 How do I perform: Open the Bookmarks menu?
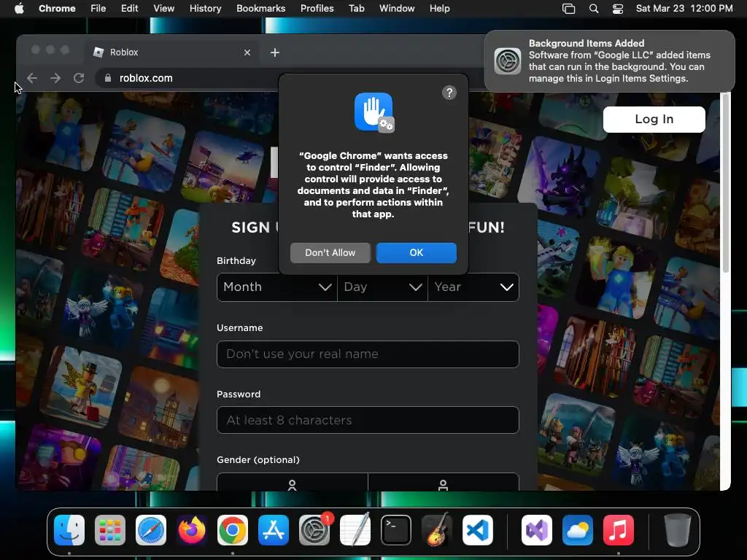point(260,9)
